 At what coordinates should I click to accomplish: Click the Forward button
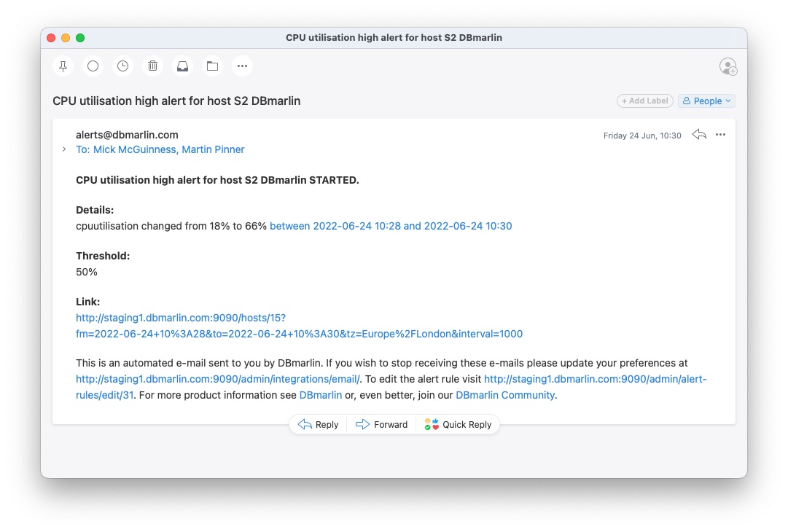381,424
